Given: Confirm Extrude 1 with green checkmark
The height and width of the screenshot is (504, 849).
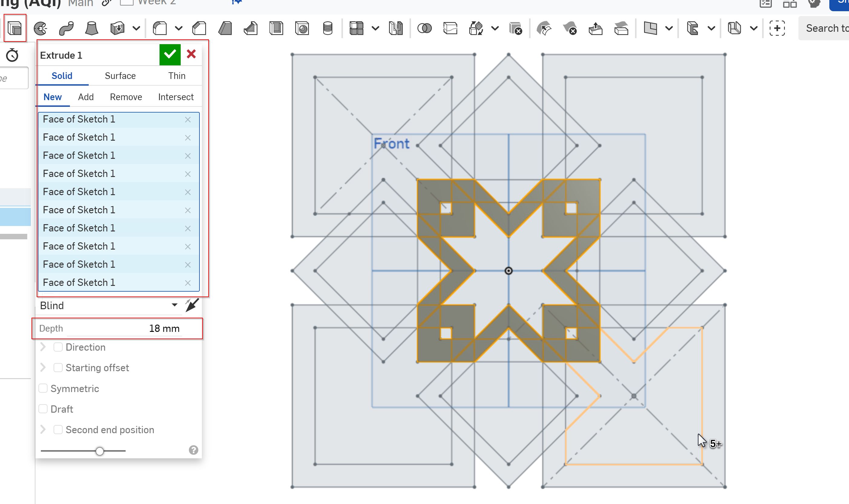Looking at the screenshot, I should pyautogui.click(x=170, y=54).
